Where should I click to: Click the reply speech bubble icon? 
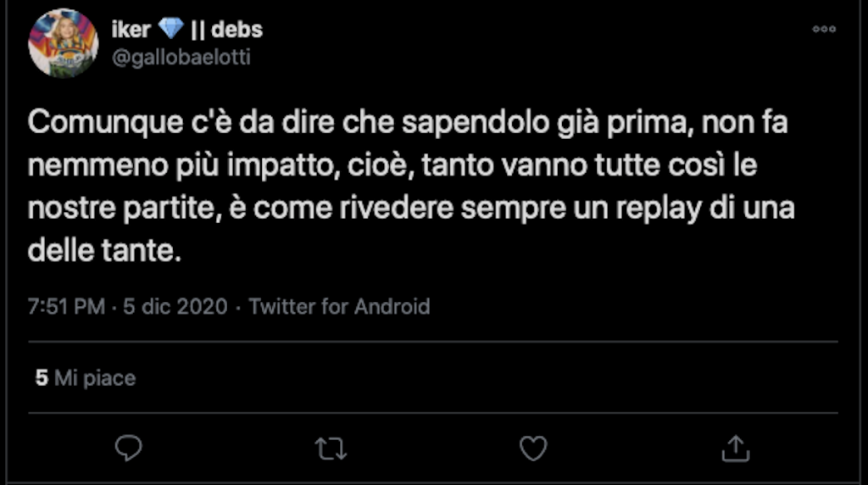tap(128, 447)
